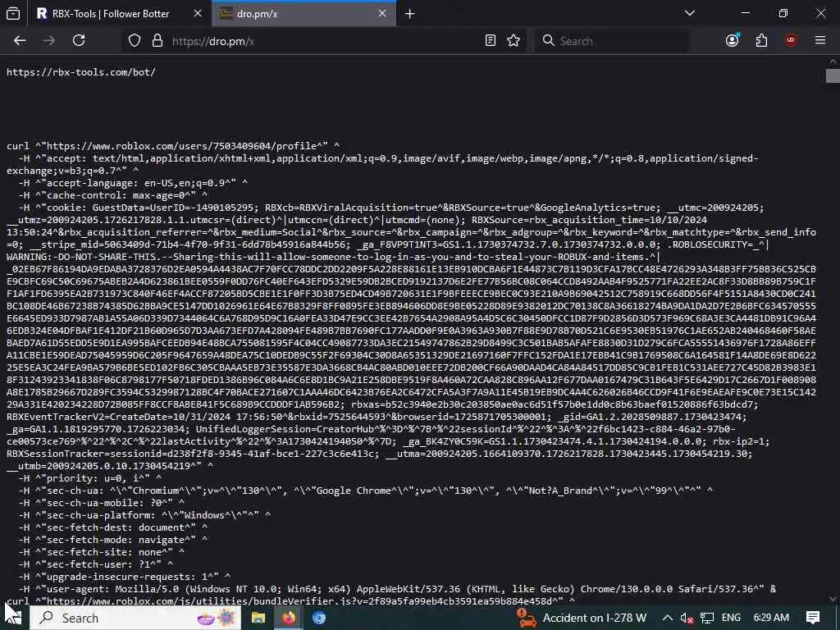840x630 pixels.
Task: Open the uBlock Origin extension popup
Action: 791,41
